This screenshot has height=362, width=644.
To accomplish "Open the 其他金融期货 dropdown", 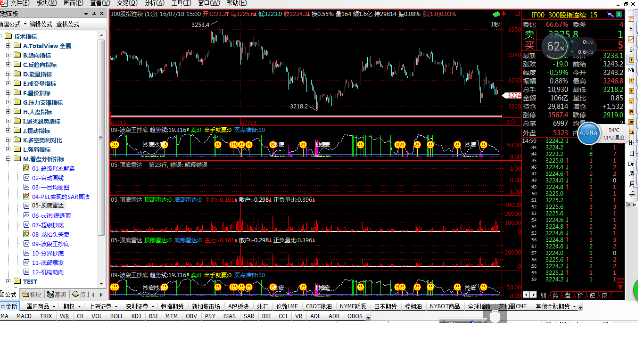I will click(574, 306).
